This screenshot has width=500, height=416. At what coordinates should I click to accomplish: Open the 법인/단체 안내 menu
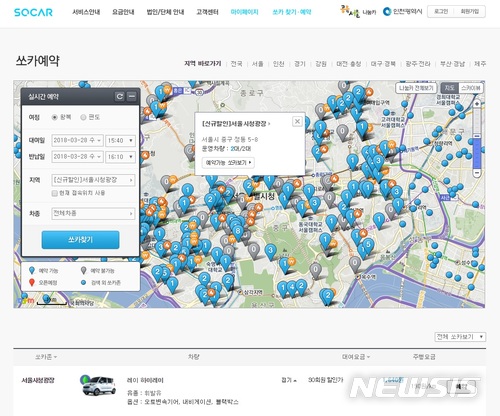(165, 12)
